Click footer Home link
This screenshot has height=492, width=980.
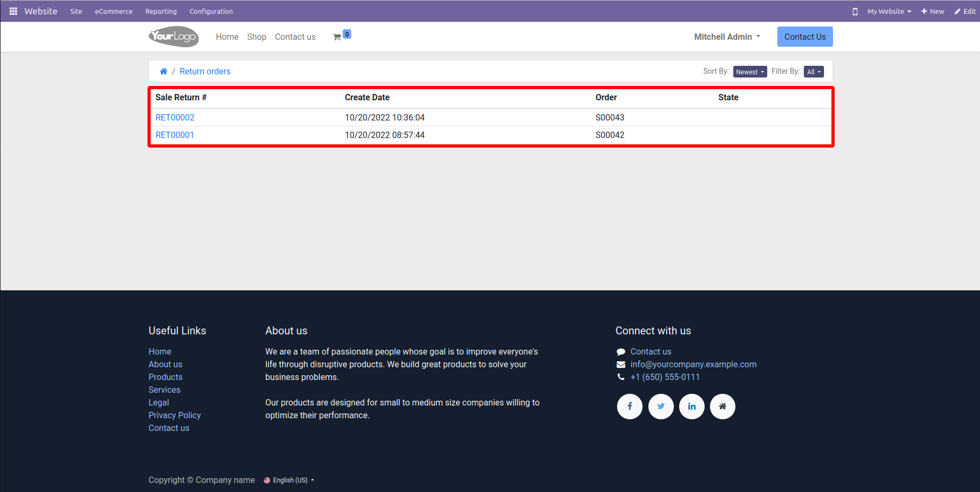point(160,351)
